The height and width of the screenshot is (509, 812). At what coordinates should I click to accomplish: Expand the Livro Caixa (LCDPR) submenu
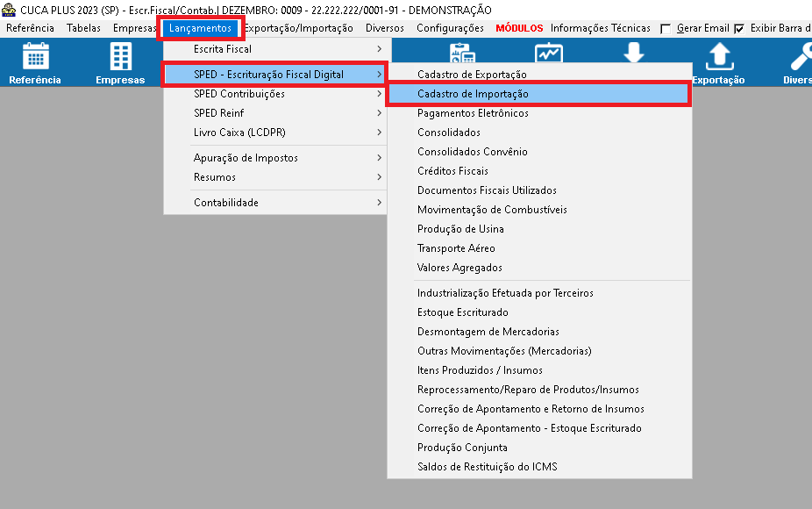point(275,133)
